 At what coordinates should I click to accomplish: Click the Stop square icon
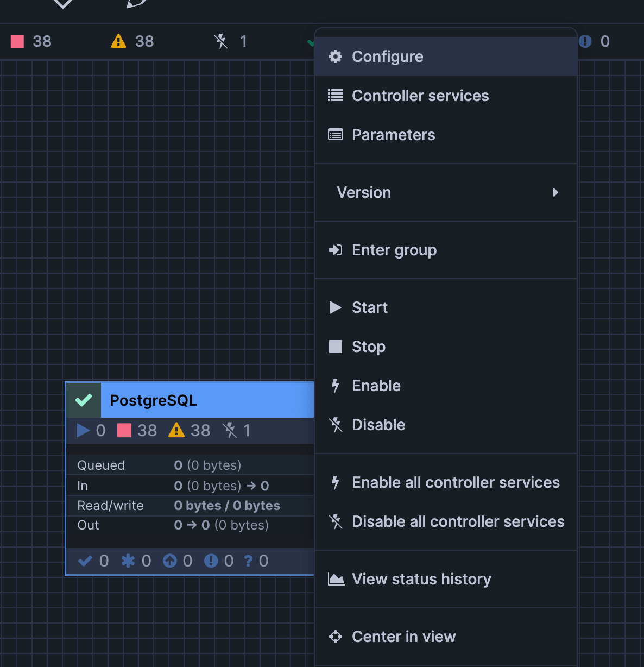[x=336, y=347]
